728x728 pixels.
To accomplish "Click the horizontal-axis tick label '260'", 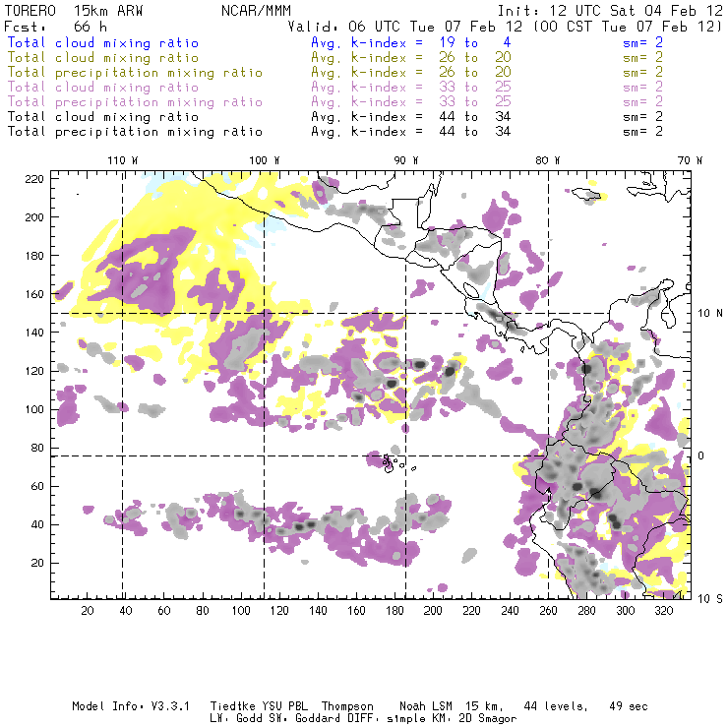I will pyautogui.click(x=548, y=611).
